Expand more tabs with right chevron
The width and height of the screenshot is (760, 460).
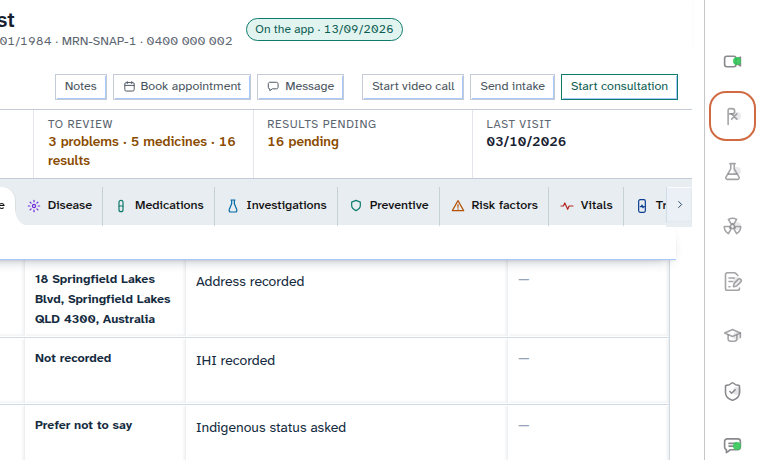tap(680, 205)
